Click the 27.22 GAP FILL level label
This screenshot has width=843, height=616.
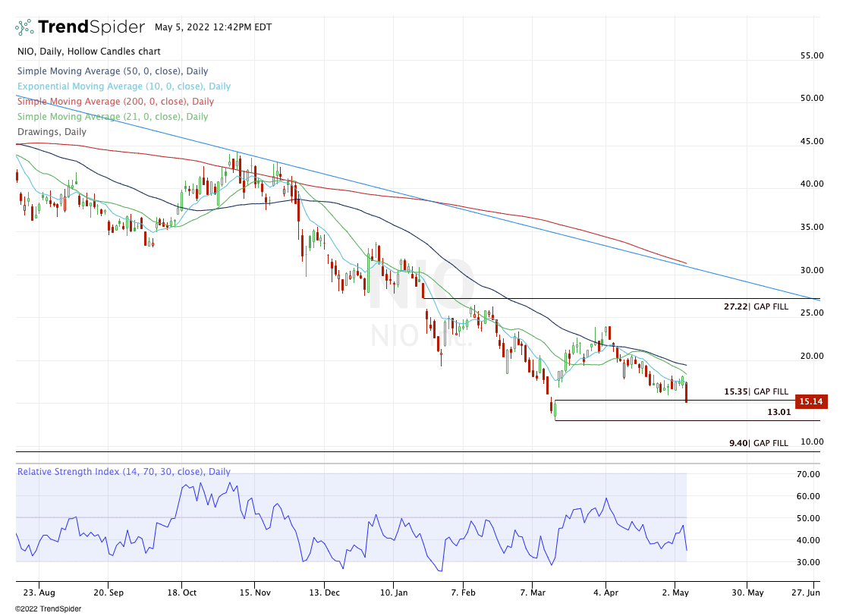pos(756,306)
